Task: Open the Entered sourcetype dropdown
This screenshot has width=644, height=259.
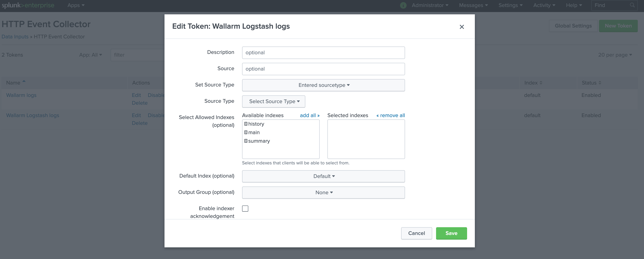Action: tap(323, 85)
